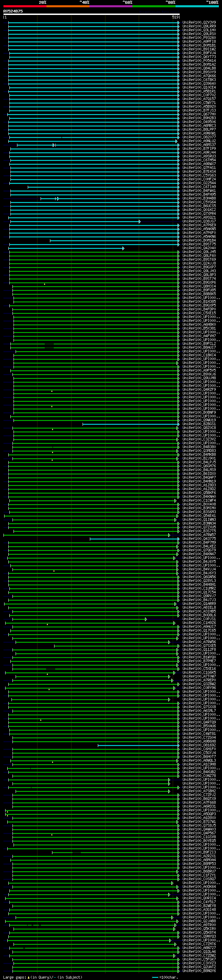Screen dimensions: 222x980
Task: Open hit UniRef100_Q9LRR9
Action: click(x=199, y=26)
